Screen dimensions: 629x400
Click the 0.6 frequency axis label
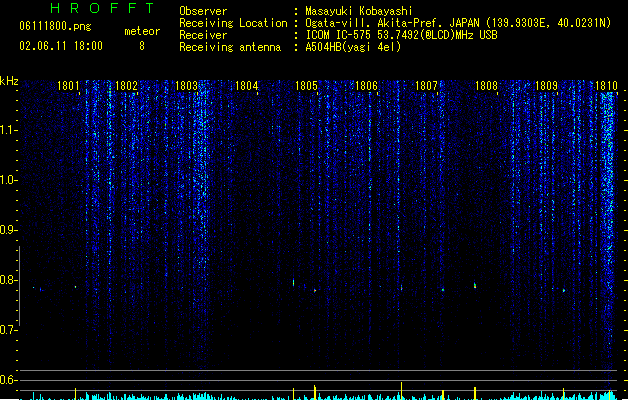pyautogui.click(x=8, y=380)
